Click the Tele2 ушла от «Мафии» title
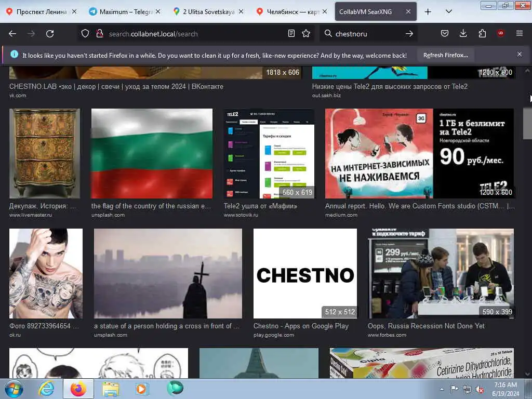The image size is (532, 399). tap(260, 206)
